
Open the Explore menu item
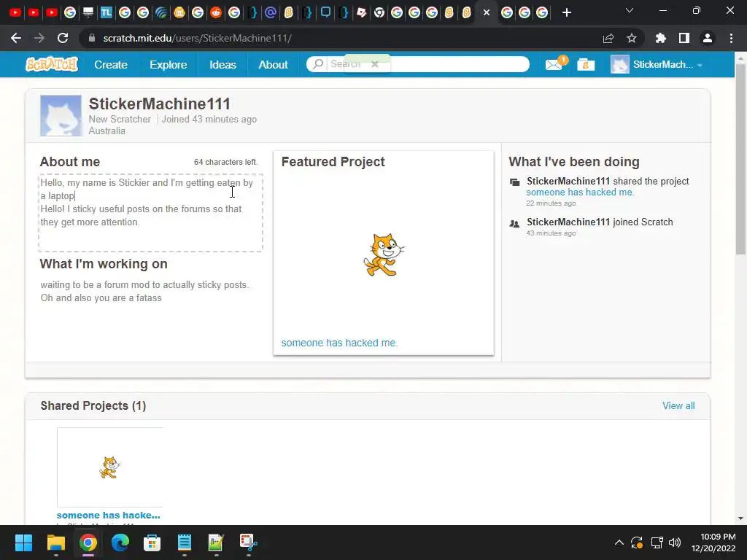169,64
